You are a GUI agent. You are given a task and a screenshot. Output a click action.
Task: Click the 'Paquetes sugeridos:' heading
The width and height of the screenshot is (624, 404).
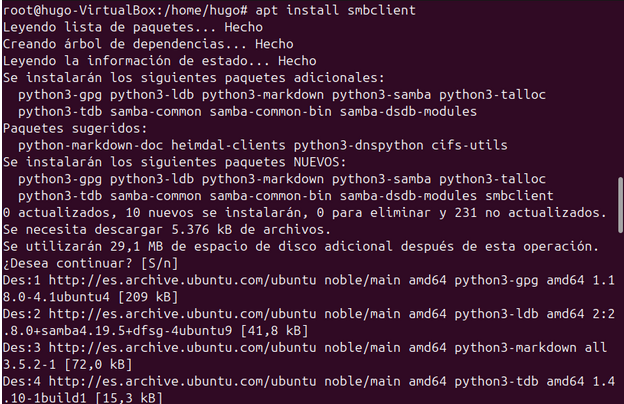click(x=76, y=128)
